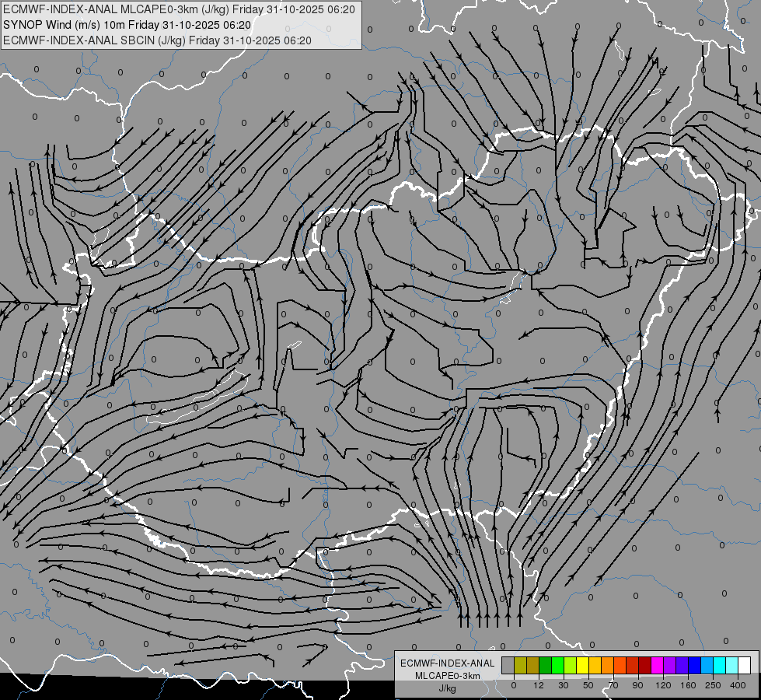The width and height of the screenshot is (761, 700).
Task: Click the legend scale value 50
Action: click(x=588, y=685)
